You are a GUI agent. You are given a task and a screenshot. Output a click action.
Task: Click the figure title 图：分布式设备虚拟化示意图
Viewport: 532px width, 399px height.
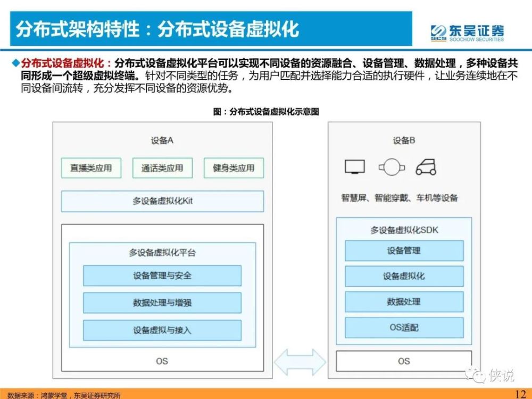[x=266, y=112]
